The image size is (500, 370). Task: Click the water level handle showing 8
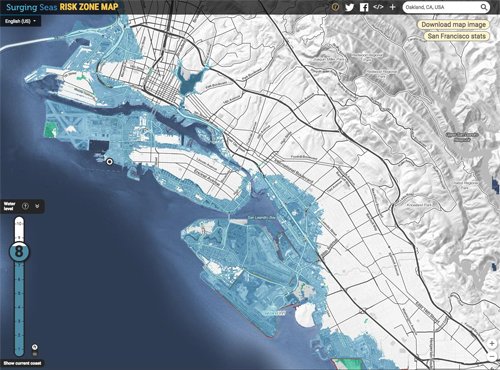tap(19, 251)
